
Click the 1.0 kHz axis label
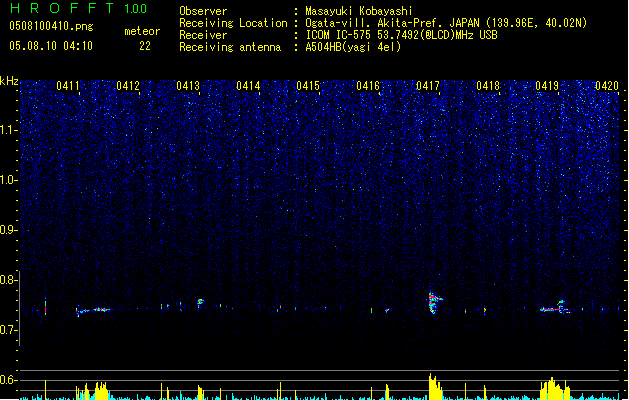tap(8, 180)
